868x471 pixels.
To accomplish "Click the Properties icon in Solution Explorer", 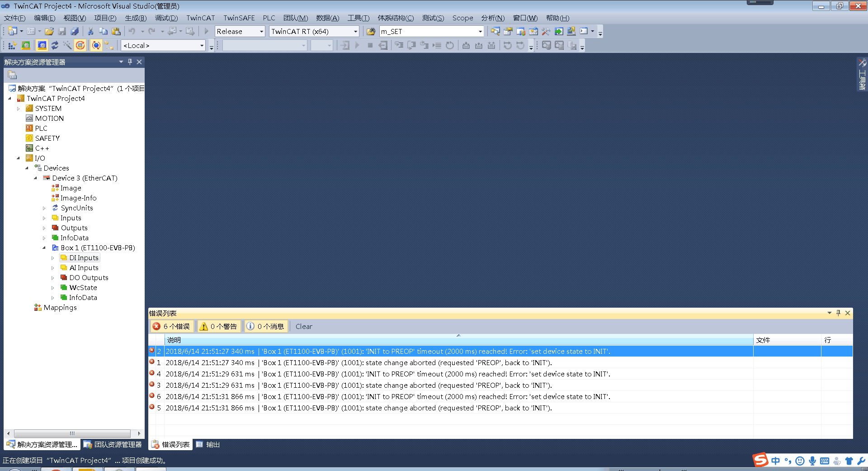I will (12, 75).
